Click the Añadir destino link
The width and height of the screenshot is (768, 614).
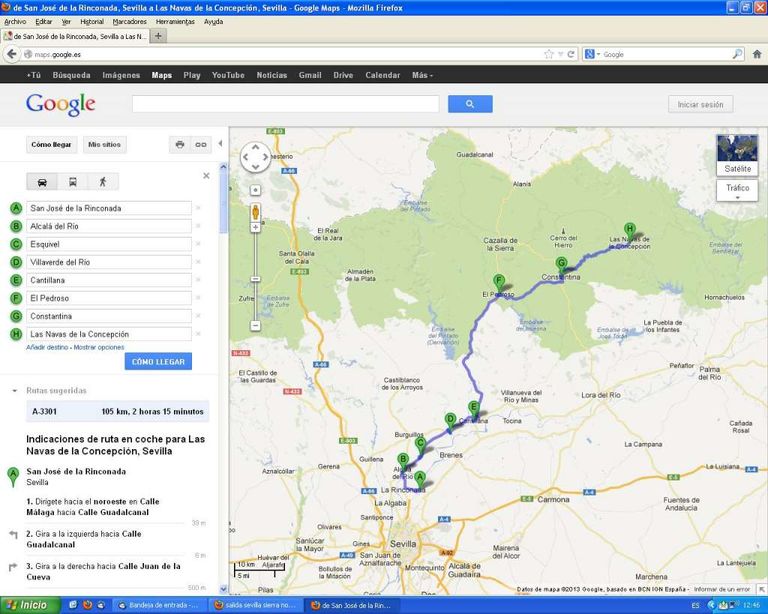coord(47,347)
